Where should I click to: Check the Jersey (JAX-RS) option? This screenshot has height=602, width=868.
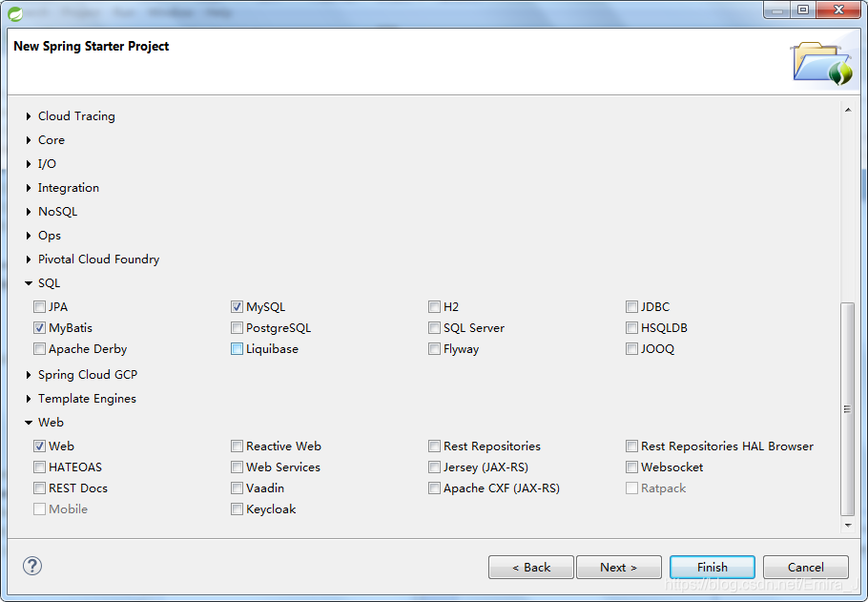[435, 467]
